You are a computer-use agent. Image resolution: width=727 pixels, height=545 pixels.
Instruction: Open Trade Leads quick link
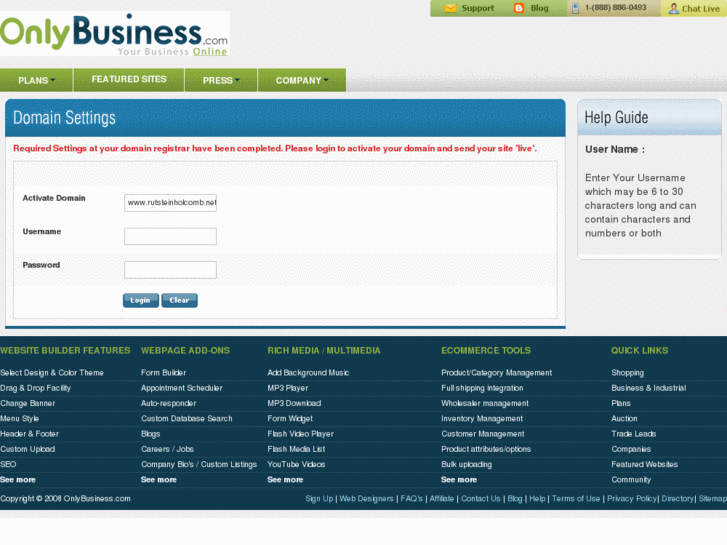634,434
